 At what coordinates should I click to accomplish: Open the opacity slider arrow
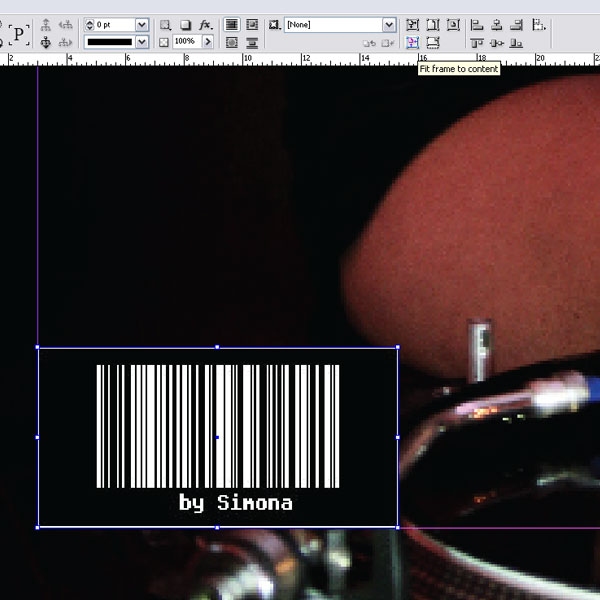208,41
